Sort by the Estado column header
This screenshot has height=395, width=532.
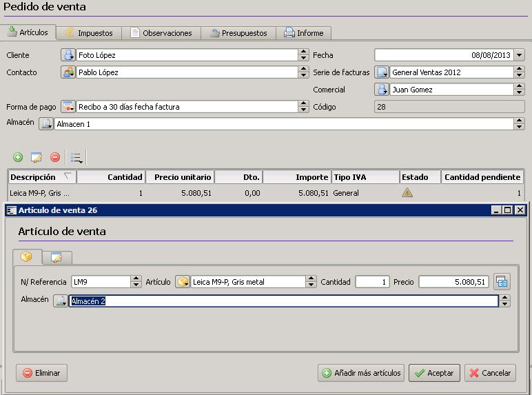coord(420,177)
